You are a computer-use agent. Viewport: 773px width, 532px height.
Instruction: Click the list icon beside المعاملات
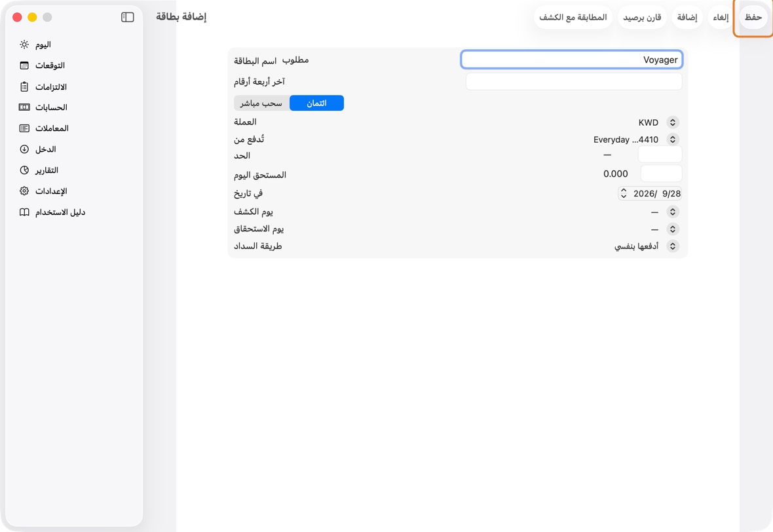[x=24, y=128]
